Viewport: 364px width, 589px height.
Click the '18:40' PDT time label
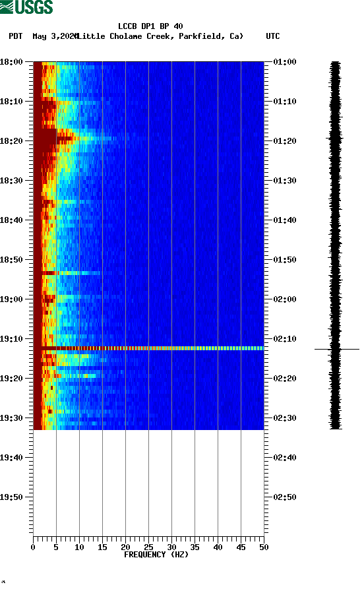[12, 220]
